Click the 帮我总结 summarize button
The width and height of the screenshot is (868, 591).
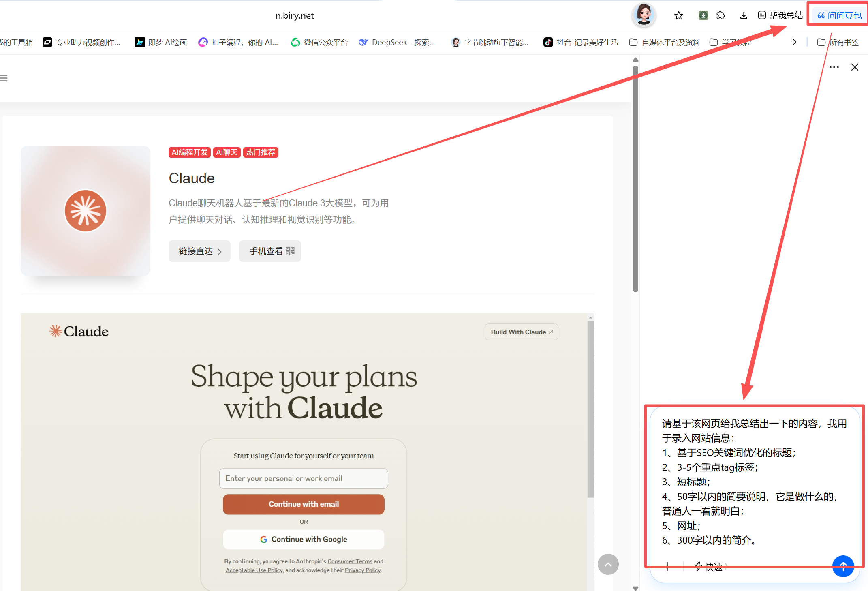point(780,15)
